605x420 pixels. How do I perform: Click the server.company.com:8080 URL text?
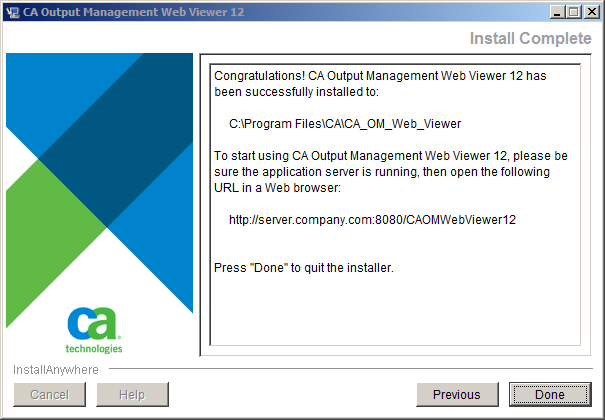point(372,220)
